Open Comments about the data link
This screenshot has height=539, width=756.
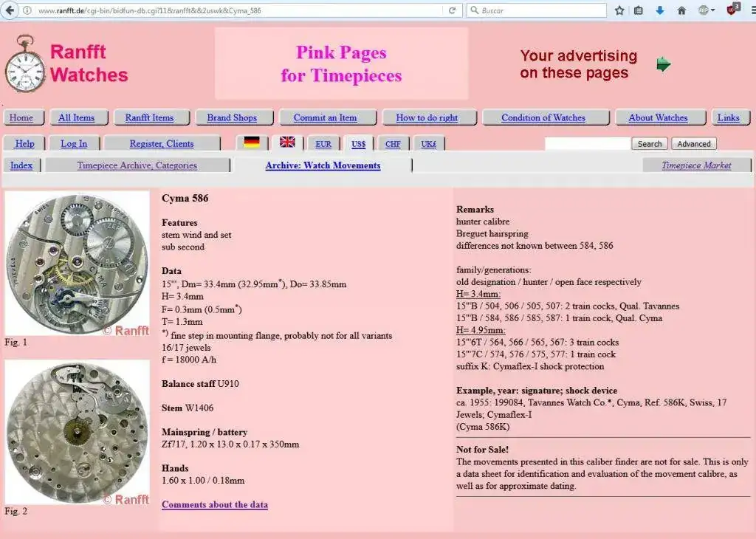[x=215, y=505]
